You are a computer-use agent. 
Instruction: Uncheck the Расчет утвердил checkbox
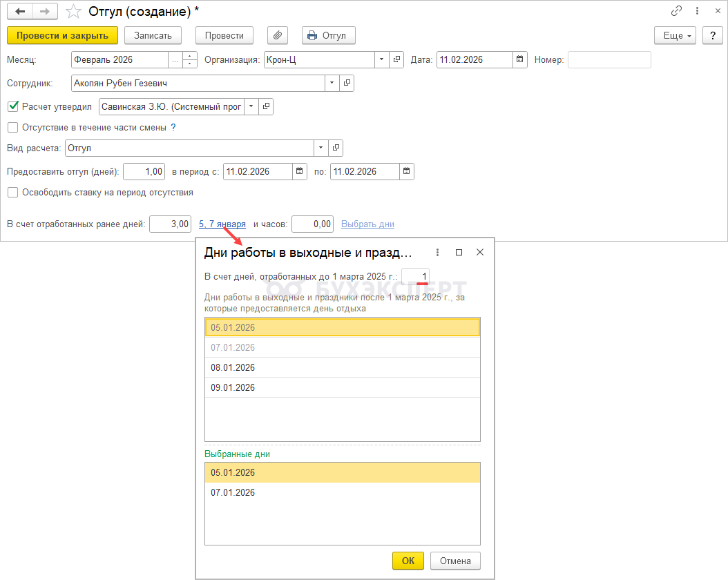(12, 106)
